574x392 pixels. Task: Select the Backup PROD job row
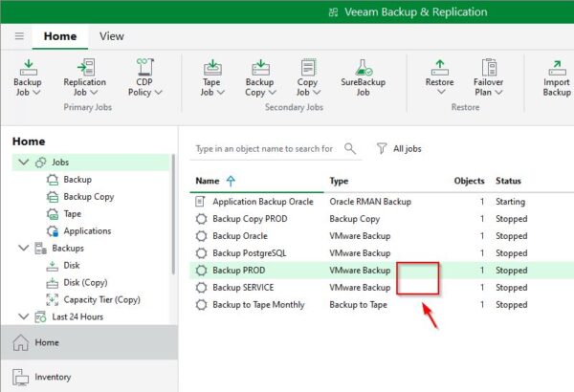(x=382, y=271)
